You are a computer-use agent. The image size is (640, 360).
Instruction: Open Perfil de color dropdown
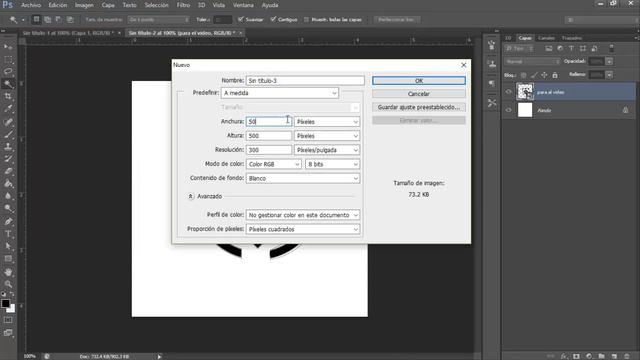(x=303, y=215)
